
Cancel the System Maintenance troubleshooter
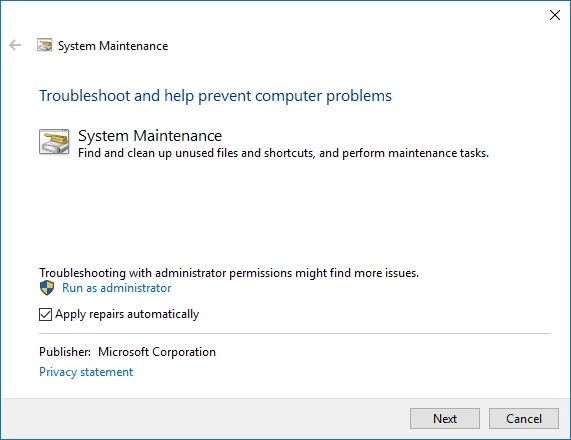[x=524, y=419]
